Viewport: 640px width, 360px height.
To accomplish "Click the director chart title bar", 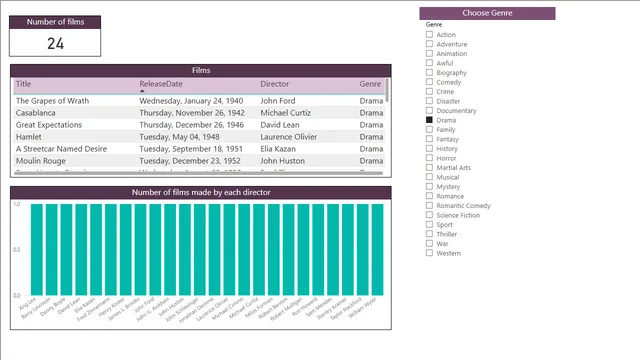I will pyautogui.click(x=201, y=192).
